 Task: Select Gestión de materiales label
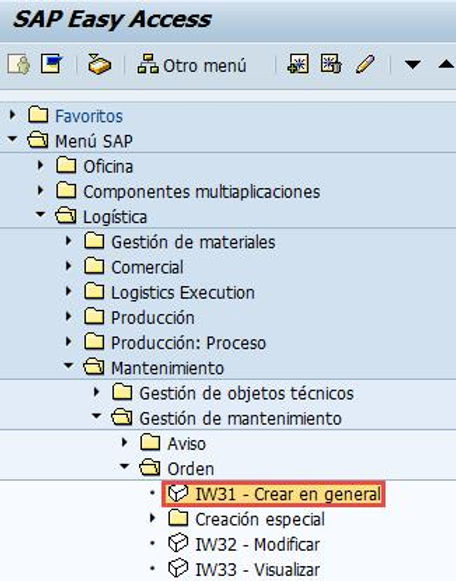[193, 242]
